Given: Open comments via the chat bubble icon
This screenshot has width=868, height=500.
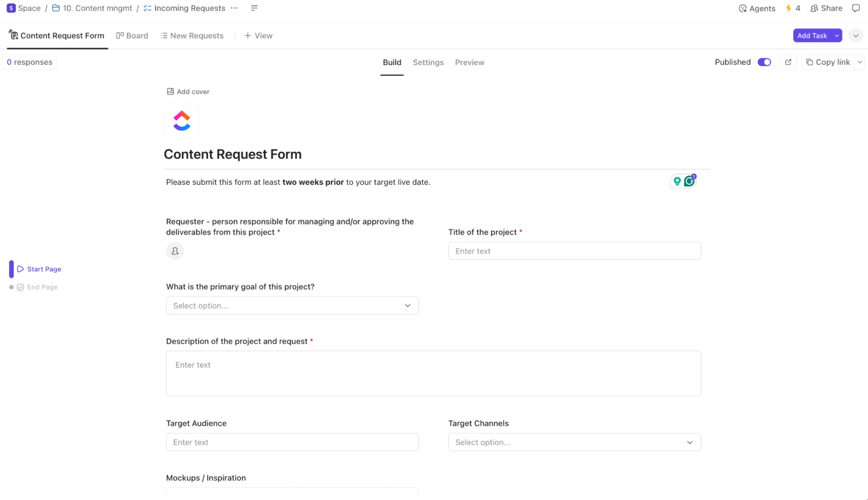Looking at the screenshot, I should [857, 8].
